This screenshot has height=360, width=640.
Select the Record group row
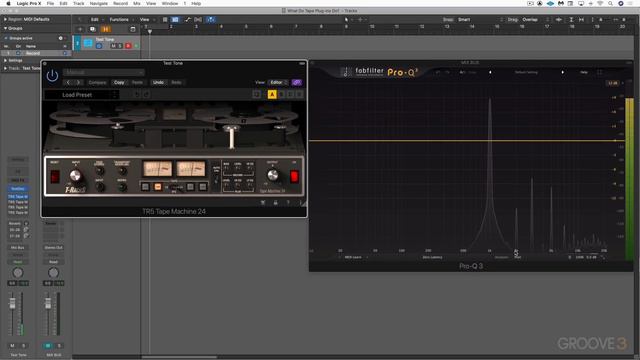coord(35,53)
